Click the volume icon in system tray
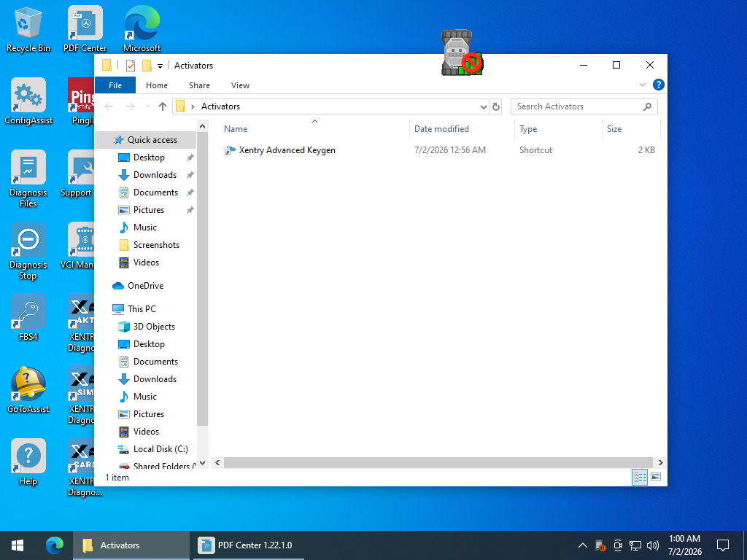 (x=653, y=545)
